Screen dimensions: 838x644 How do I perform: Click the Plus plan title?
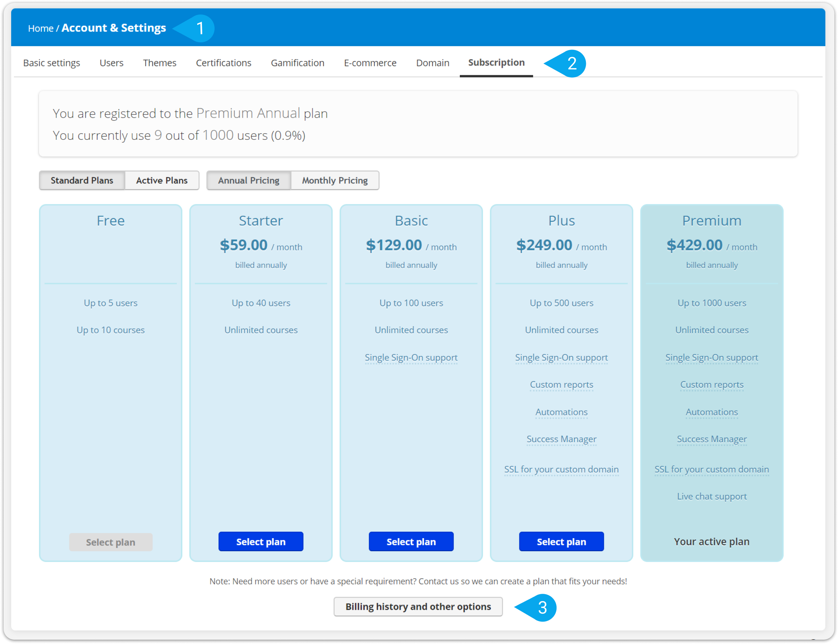tap(562, 221)
